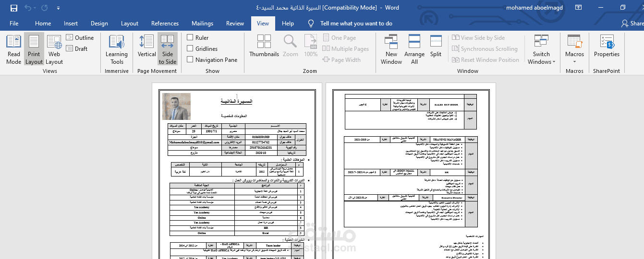The width and height of the screenshot is (644, 259).
Task: Click Arrange All windows
Action: pyautogui.click(x=414, y=49)
